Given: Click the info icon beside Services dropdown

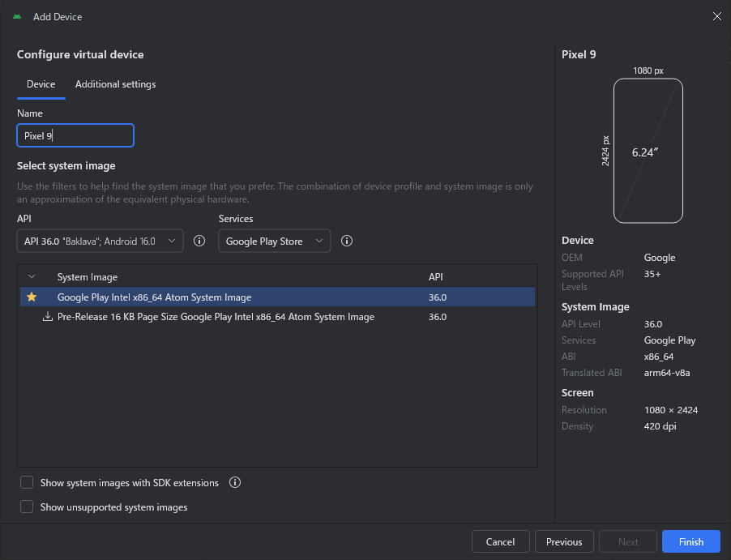Looking at the screenshot, I should (346, 241).
